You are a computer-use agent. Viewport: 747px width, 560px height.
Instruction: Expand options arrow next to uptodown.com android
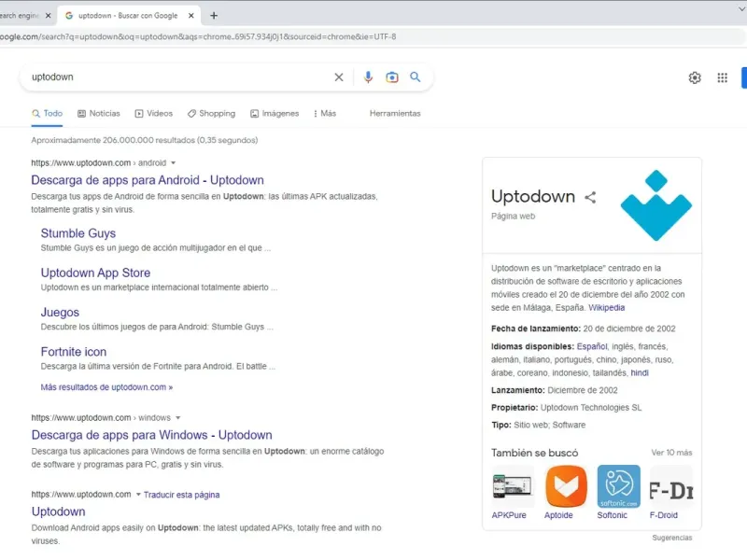pyautogui.click(x=174, y=162)
